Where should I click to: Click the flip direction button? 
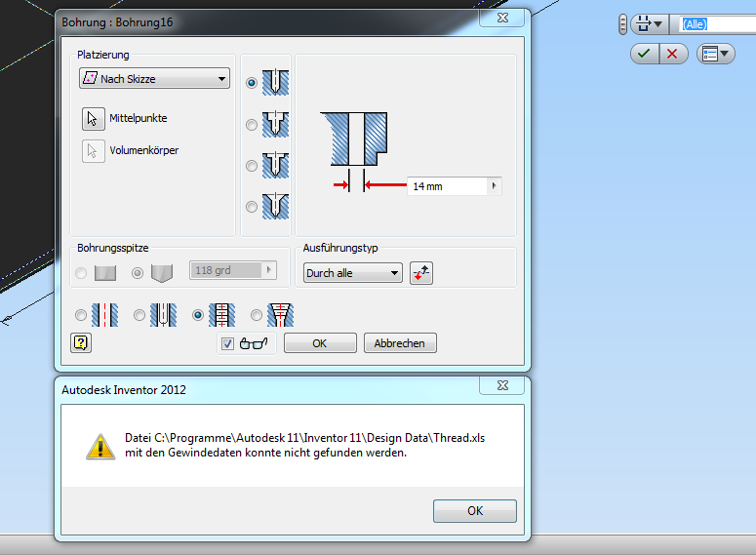coord(420,273)
